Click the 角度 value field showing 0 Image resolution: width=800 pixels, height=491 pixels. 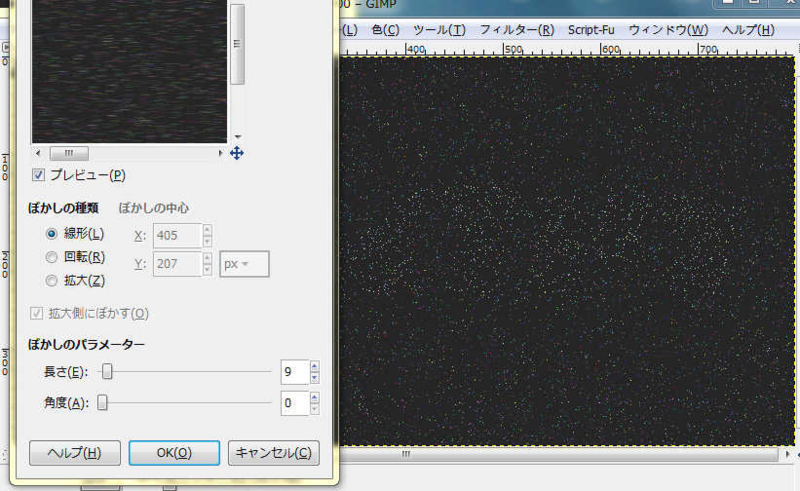(294, 403)
